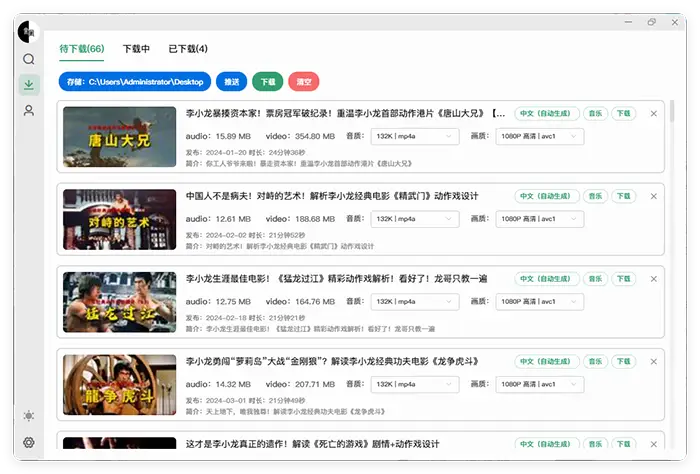Click 下载 tag for 唐山大兄
This screenshot has width=700, height=474.
point(624,113)
